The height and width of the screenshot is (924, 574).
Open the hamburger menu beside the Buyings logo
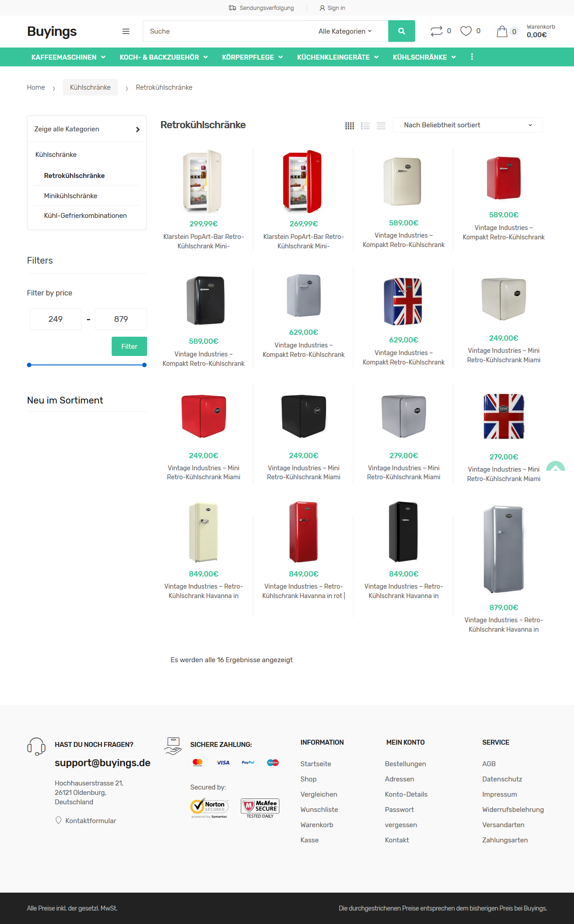click(x=126, y=31)
